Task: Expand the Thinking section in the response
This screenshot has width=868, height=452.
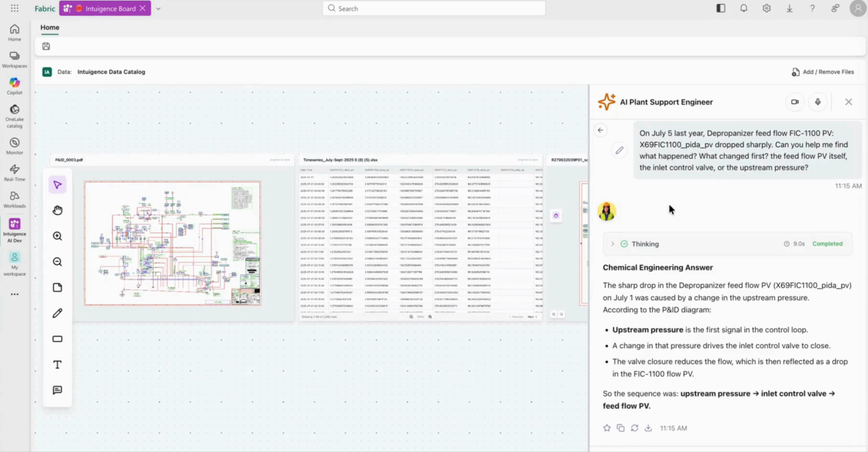Action: [x=612, y=244]
